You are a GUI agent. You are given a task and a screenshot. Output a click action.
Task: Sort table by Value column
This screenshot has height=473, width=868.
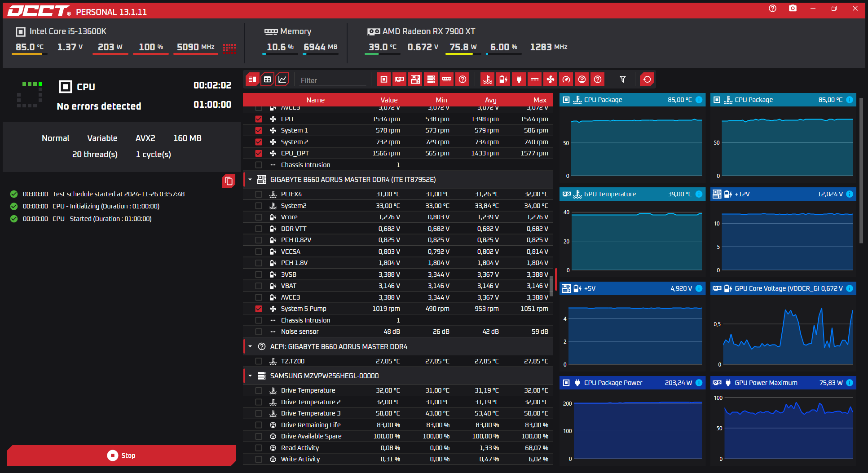(x=389, y=100)
